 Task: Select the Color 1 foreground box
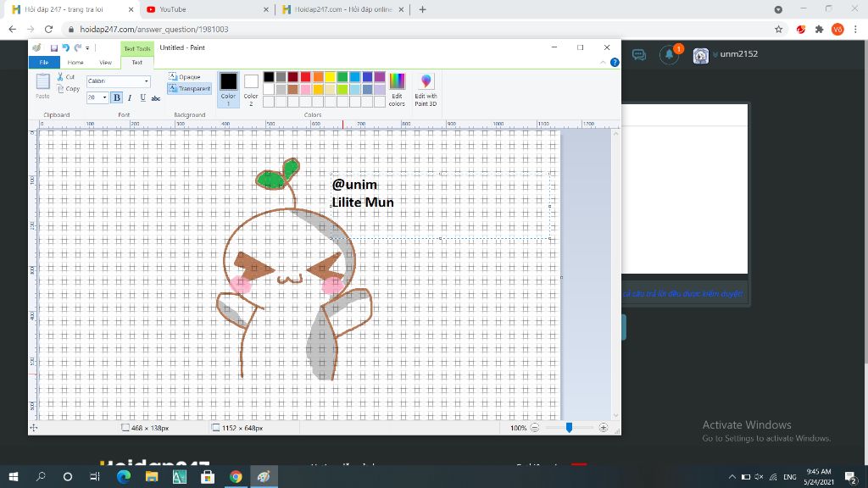[x=229, y=89]
